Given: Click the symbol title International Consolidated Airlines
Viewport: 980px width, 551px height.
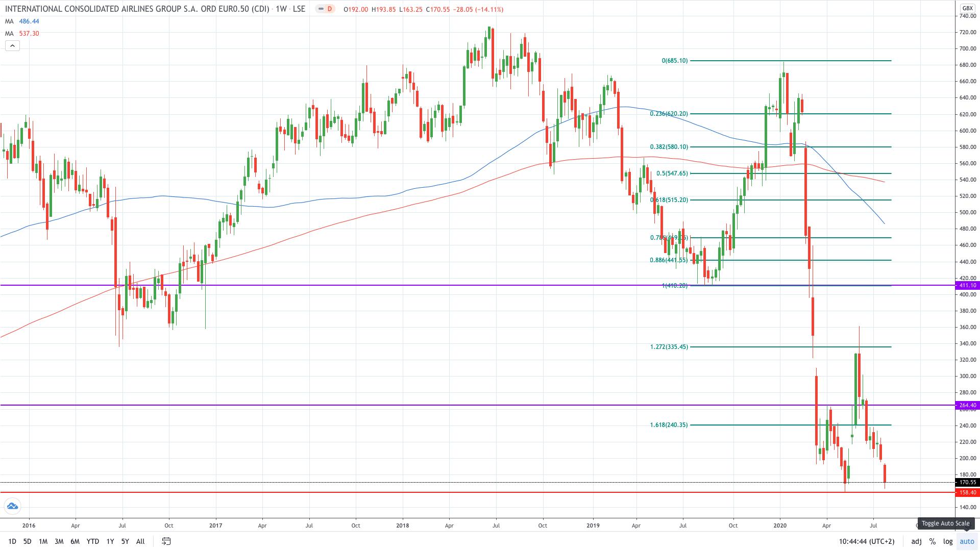Looking at the screenshot, I should click(137, 9).
